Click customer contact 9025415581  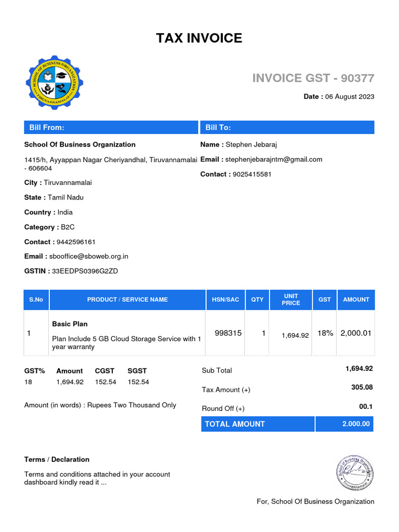click(252, 175)
